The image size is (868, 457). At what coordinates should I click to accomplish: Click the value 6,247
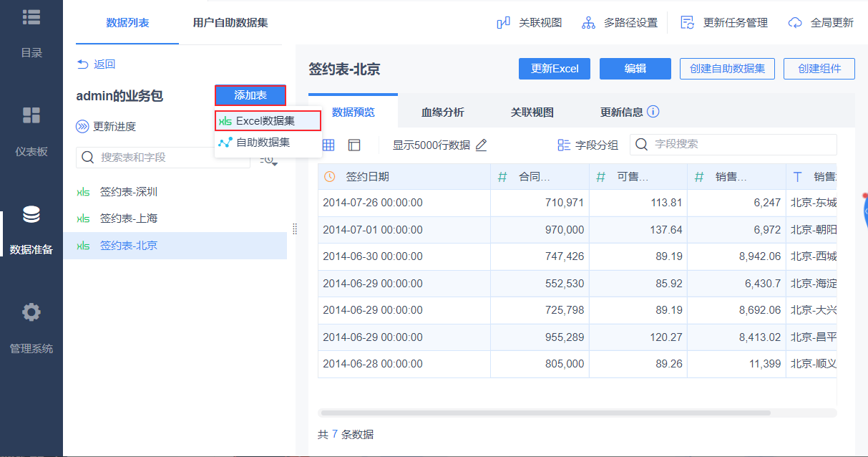pos(767,203)
